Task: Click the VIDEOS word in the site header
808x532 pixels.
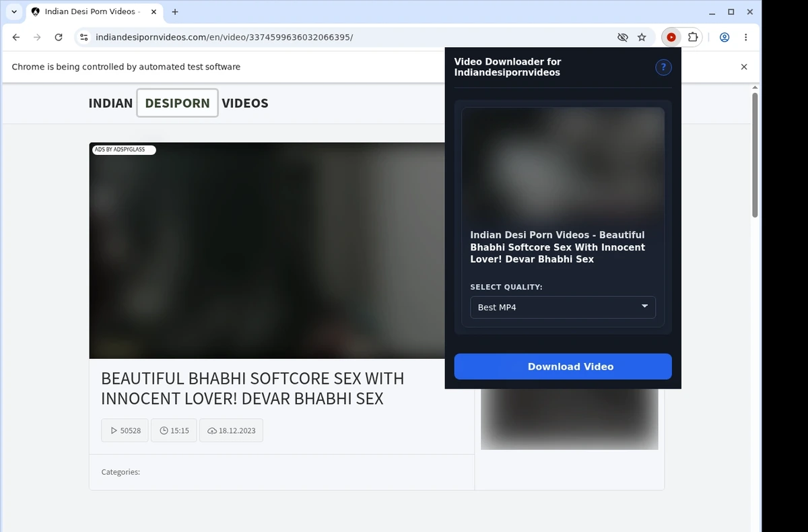Action: pyautogui.click(x=245, y=103)
